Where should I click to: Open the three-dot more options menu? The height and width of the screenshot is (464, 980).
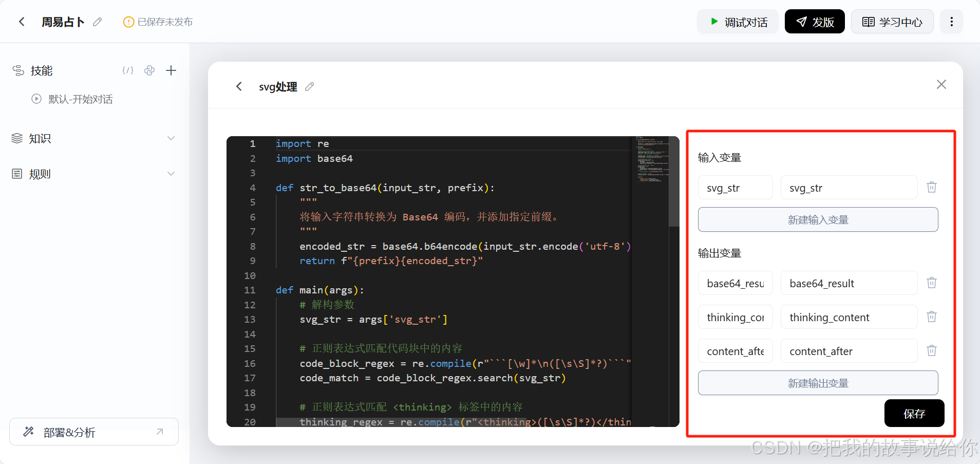pos(951,22)
